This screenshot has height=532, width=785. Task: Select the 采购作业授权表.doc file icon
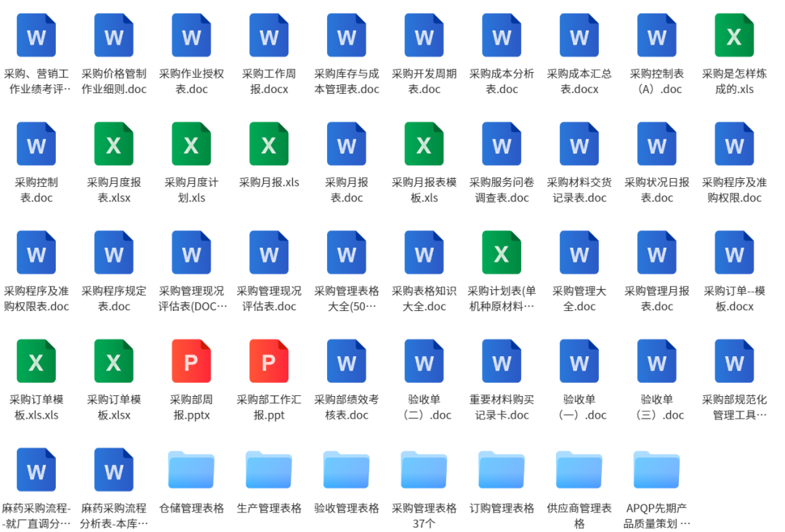191,35
